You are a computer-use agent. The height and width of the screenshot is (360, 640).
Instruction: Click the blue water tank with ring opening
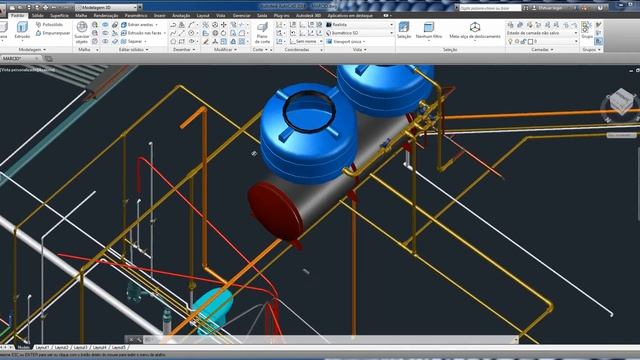click(308, 133)
